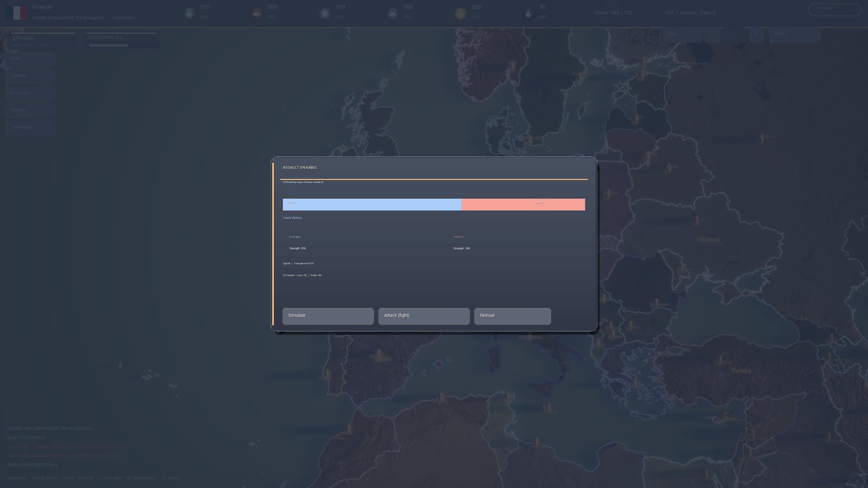This screenshot has height=488, width=868.
Task: Retreat from the assault on Kabul
Action: point(512,316)
